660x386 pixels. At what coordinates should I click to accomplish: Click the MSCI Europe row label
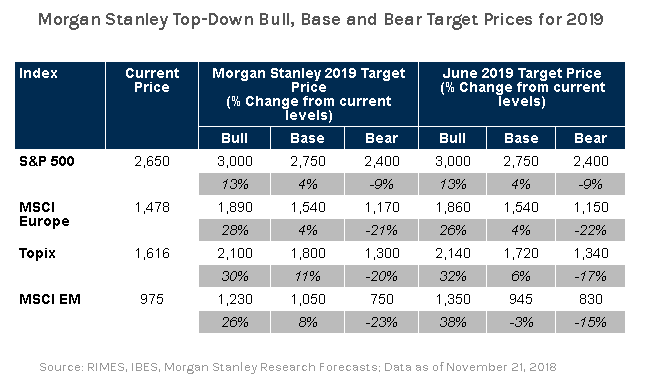coord(44,214)
